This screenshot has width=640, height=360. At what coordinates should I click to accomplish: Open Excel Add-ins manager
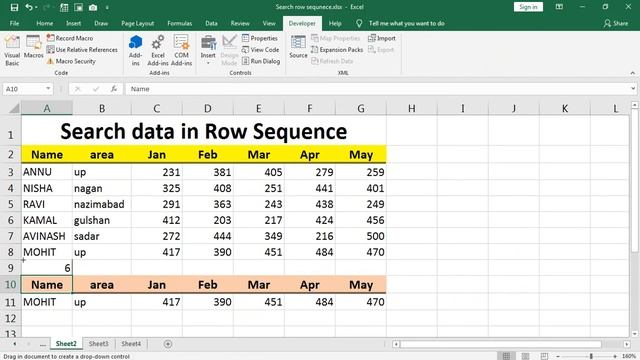[158, 51]
